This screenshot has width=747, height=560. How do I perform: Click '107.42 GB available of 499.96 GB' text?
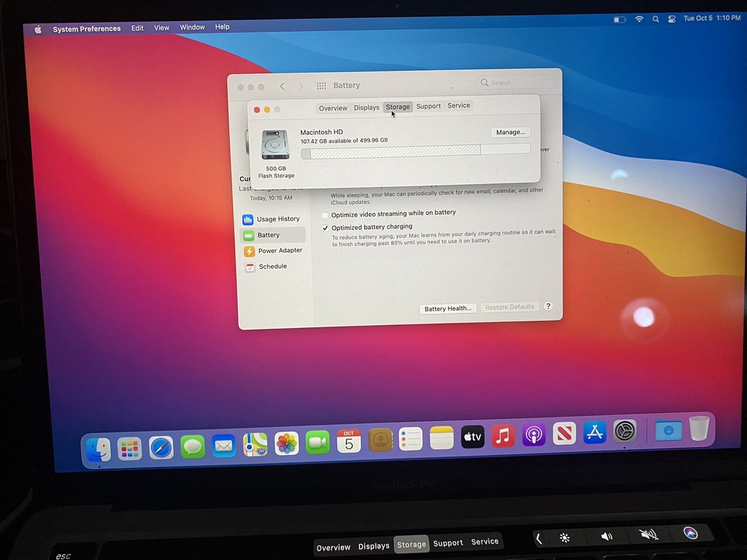pyautogui.click(x=344, y=141)
